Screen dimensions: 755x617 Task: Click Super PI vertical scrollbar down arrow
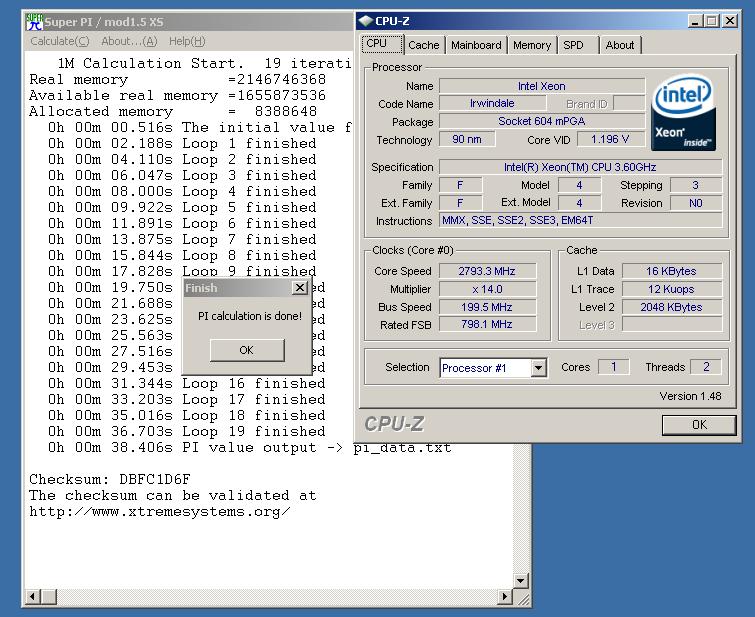[x=521, y=580]
